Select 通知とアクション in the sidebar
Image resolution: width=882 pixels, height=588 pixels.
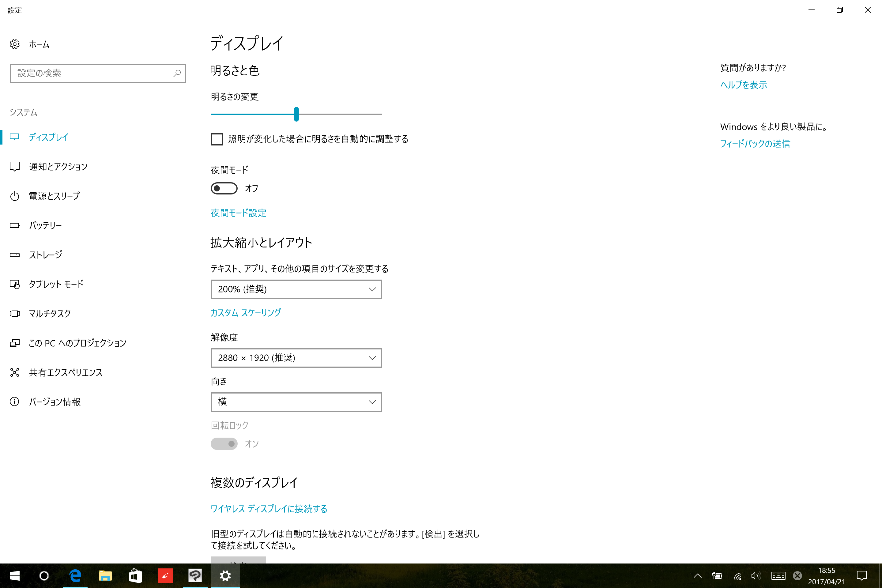point(58,167)
